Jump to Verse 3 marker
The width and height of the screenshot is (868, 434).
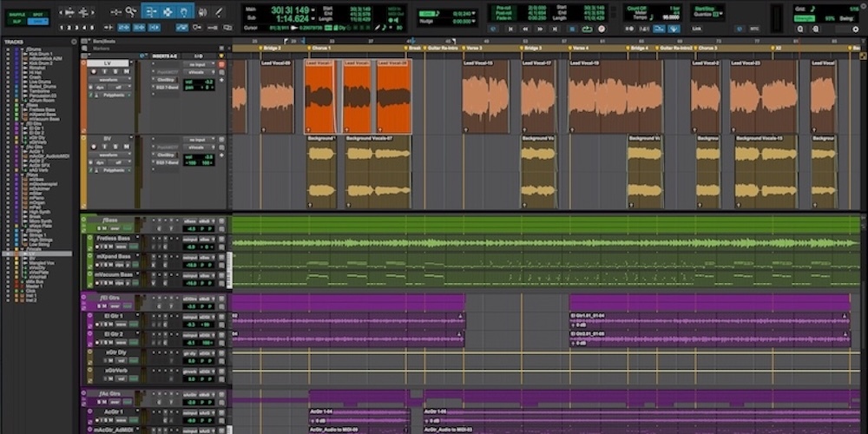(474, 49)
